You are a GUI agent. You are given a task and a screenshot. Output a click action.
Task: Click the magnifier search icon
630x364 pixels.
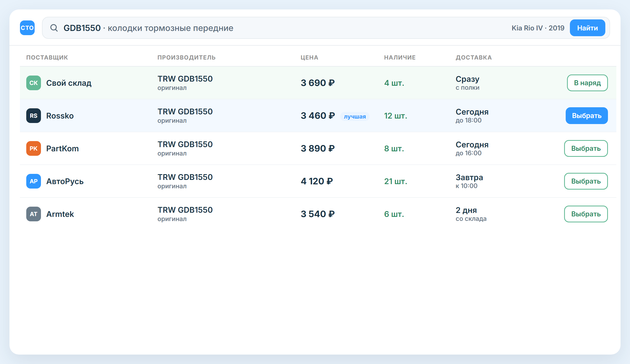click(54, 28)
